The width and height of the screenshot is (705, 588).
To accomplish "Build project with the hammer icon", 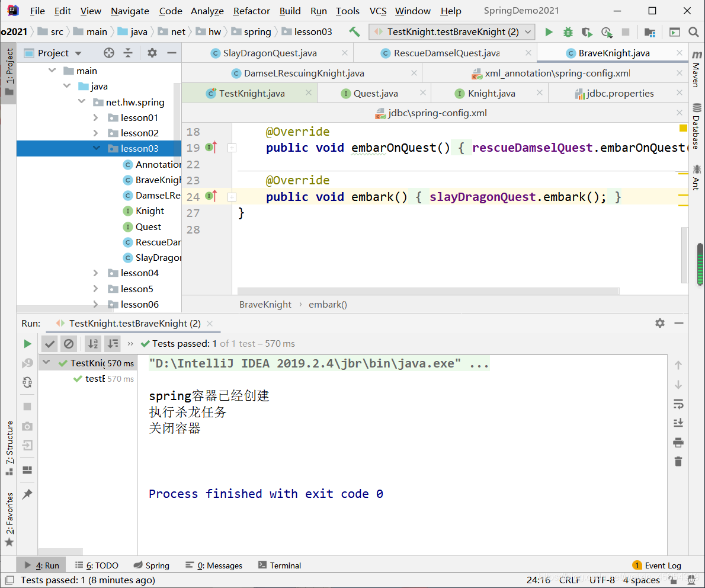I will click(x=354, y=32).
